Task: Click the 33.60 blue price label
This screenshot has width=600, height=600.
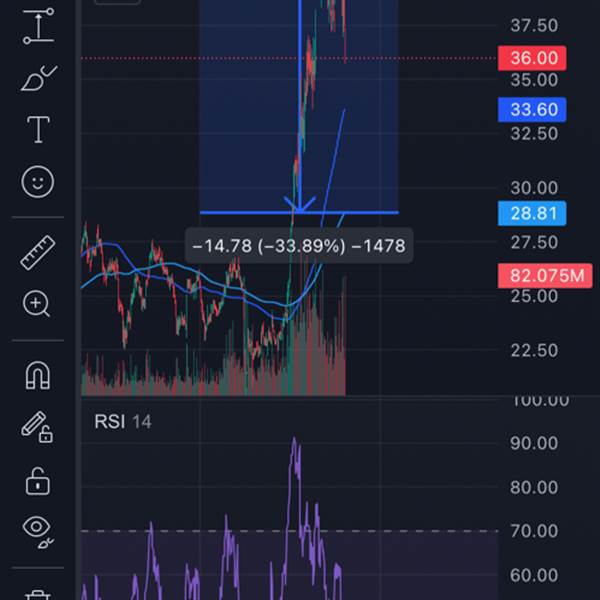Action: tap(532, 110)
